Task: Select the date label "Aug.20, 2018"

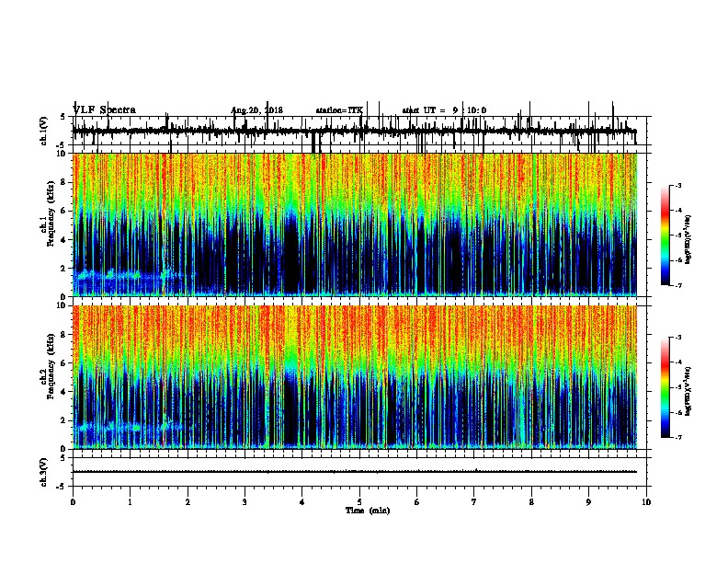Action: (x=256, y=110)
